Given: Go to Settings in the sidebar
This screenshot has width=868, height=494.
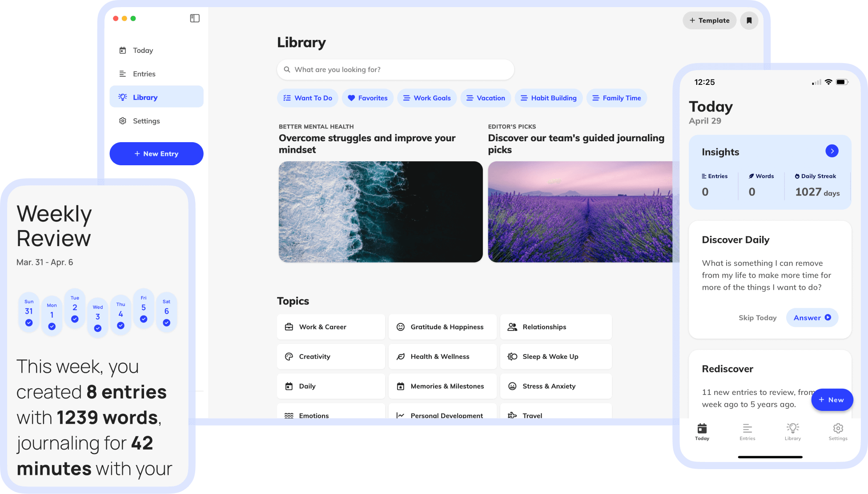Looking at the screenshot, I should pyautogui.click(x=146, y=121).
